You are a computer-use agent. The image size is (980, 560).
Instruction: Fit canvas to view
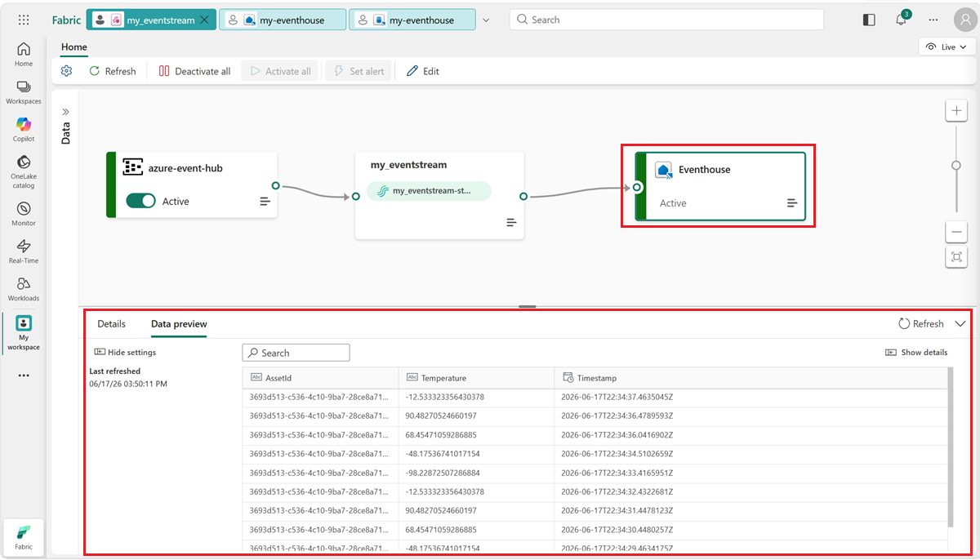click(956, 256)
